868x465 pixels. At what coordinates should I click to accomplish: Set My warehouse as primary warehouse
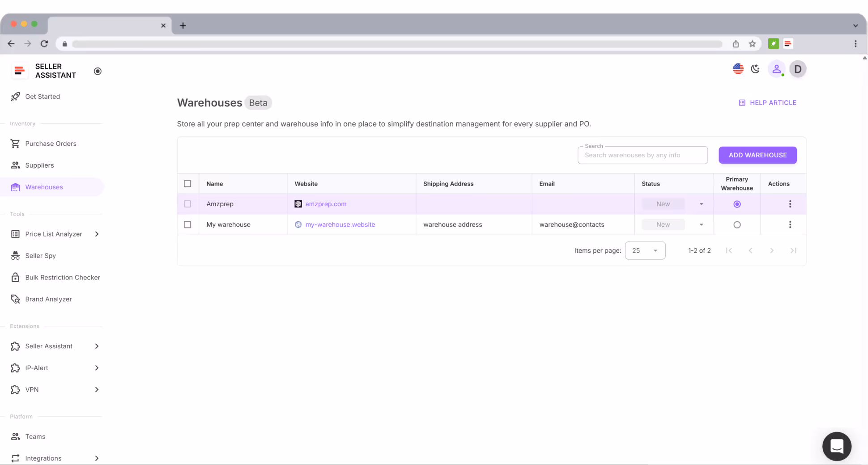coord(737,224)
